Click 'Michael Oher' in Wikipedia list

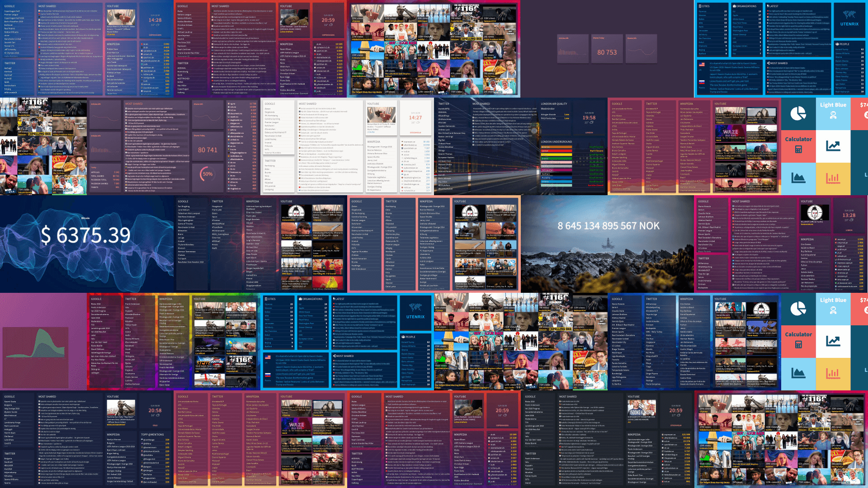coord(252,247)
